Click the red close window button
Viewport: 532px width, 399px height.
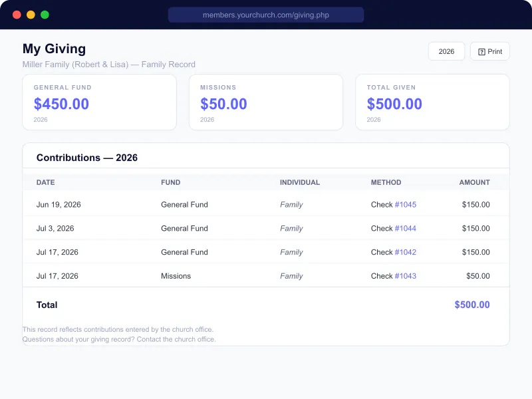17,15
